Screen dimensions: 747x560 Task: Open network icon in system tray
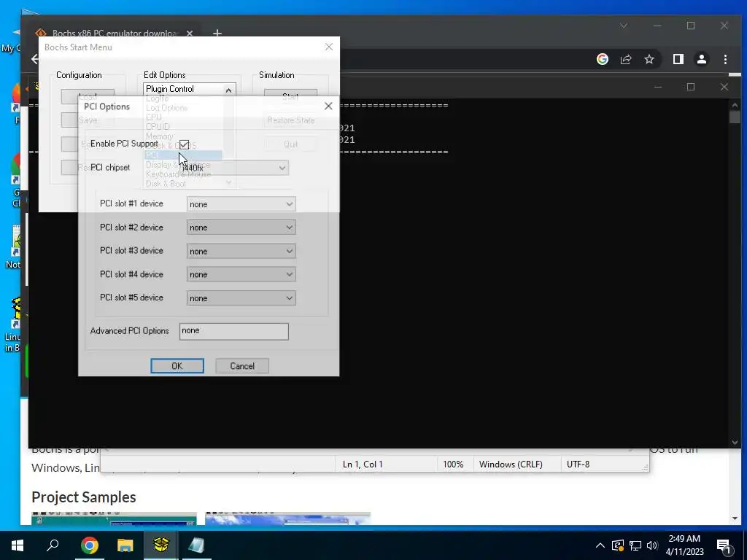pos(635,545)
